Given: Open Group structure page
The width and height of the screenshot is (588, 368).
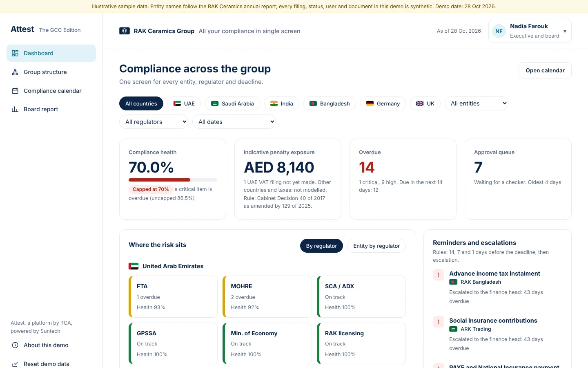Looking at the screenshot, I should tap(51, 72).
